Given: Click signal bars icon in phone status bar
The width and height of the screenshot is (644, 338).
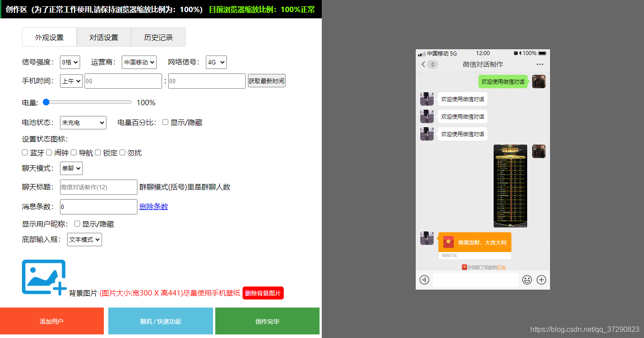Looking at the screenshot, I should click(422, 54).
